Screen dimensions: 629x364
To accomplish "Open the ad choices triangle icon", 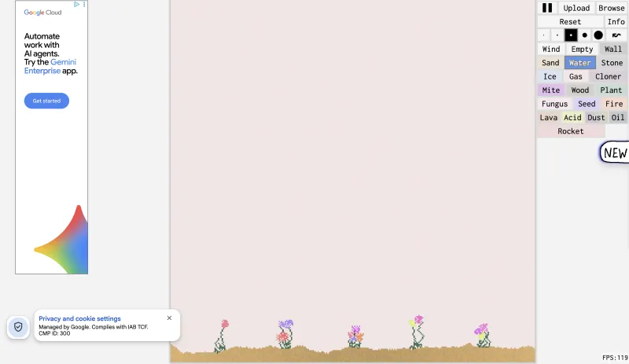I will point(76,5).
